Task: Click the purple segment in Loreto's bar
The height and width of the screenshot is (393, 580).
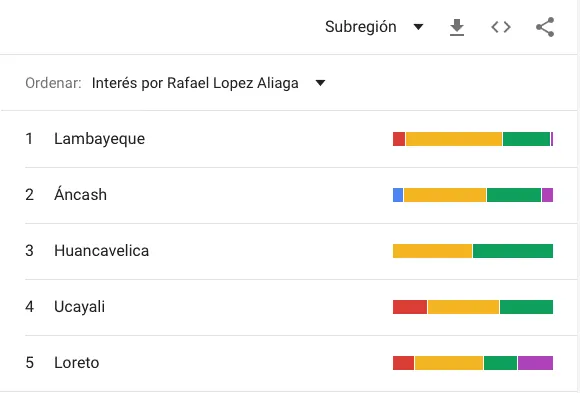Action: (535, 363)
